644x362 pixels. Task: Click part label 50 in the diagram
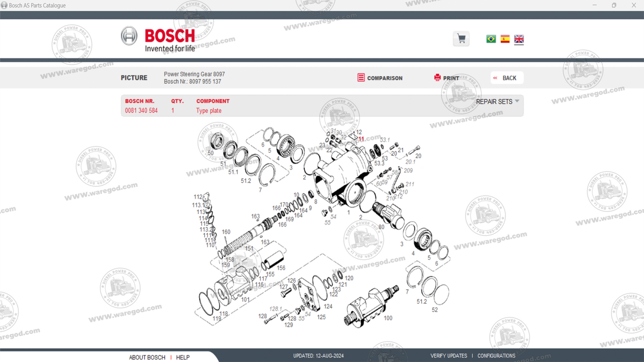click(210, 153)
